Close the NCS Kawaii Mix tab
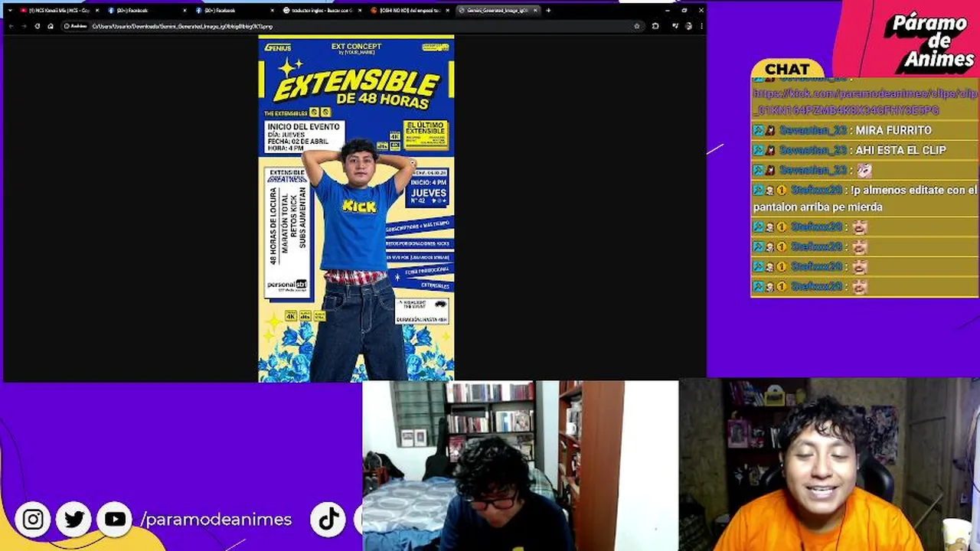Viewport: 980px width, 551px height. [97, 11]
